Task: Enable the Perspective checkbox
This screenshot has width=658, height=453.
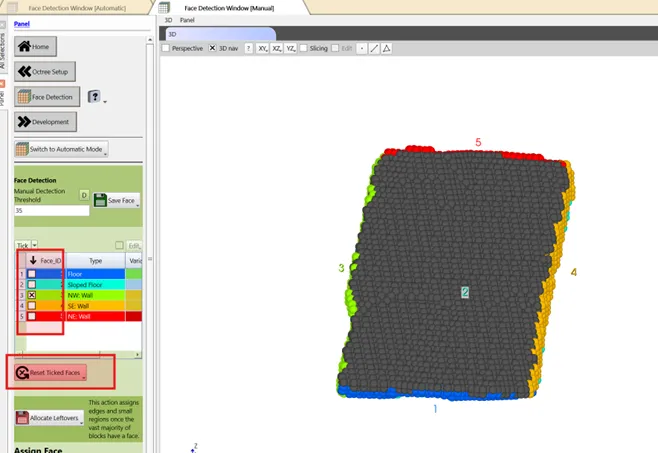Action: click(x=166, y=48)
